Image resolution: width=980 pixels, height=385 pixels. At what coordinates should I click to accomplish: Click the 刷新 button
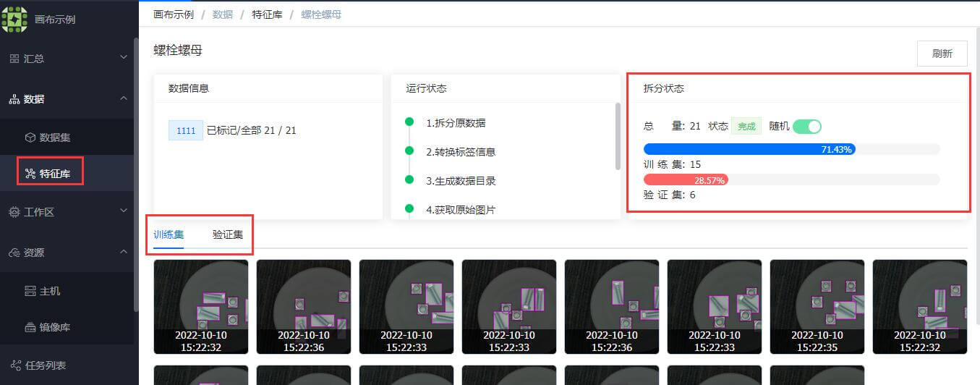tap(942, 54)
